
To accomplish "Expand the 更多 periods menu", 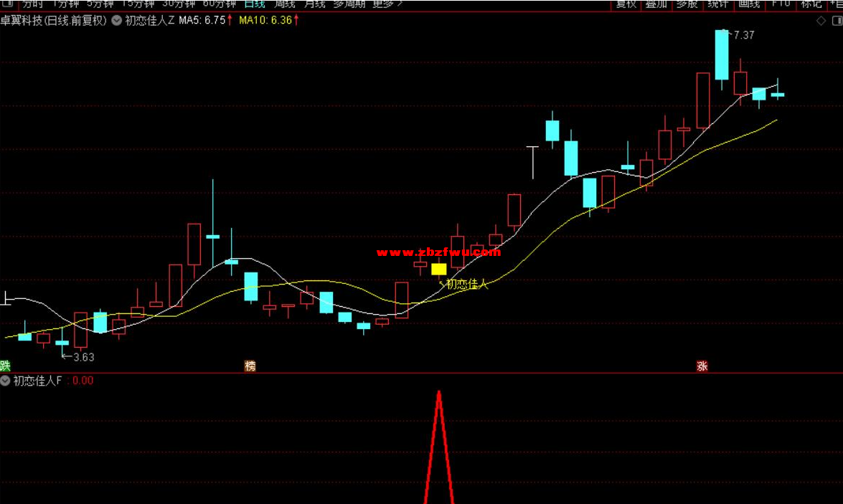I will tap(387, 4).
